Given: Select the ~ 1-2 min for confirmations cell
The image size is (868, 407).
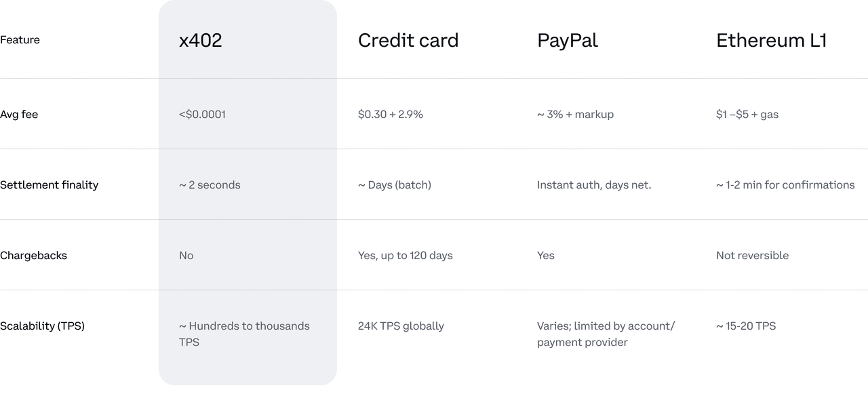Looking at the screenshot, I should 785,185.
